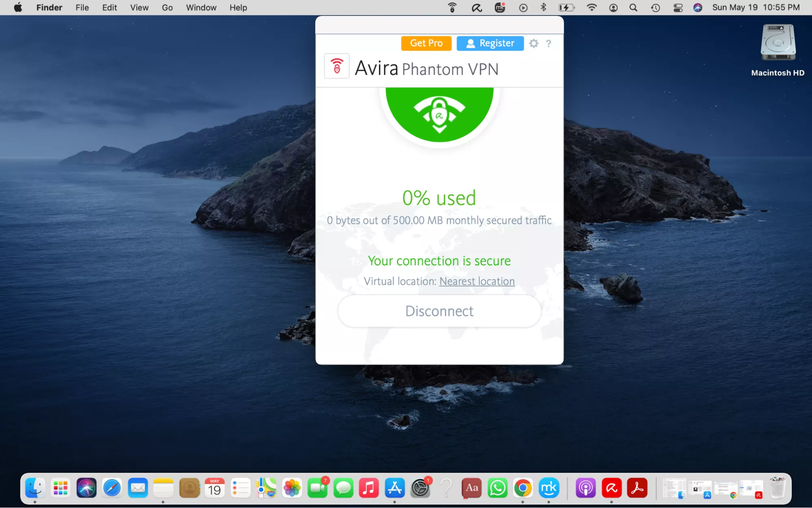
Task: Restore minimized App Store window in Dock
Action: coord(700,489)
